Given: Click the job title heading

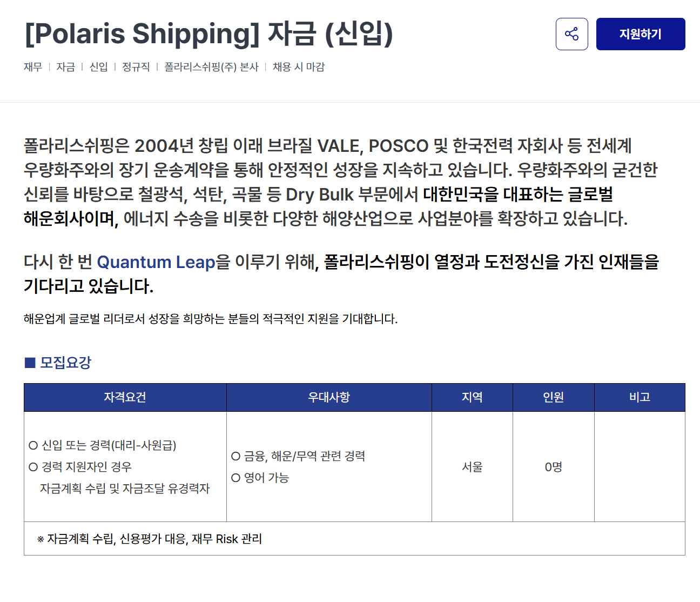Looking at the screenshot, I should tap(208, 34).
